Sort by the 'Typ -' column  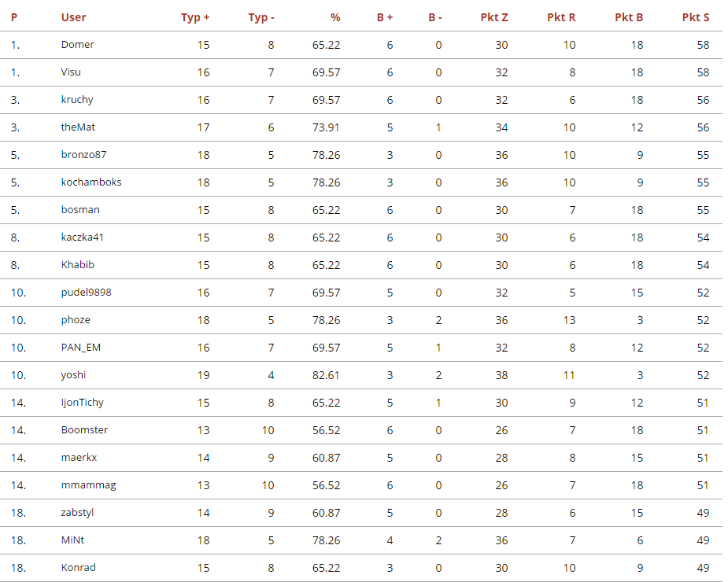click(261, 17)
